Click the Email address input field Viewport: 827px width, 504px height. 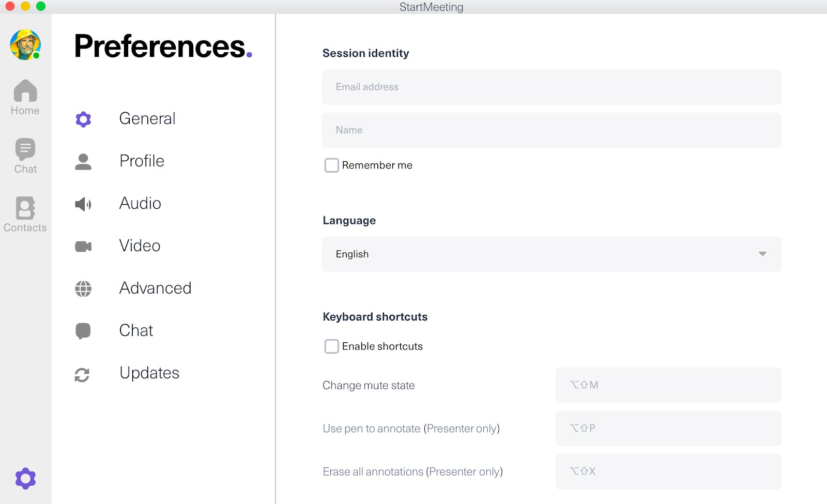coord(551,87)
